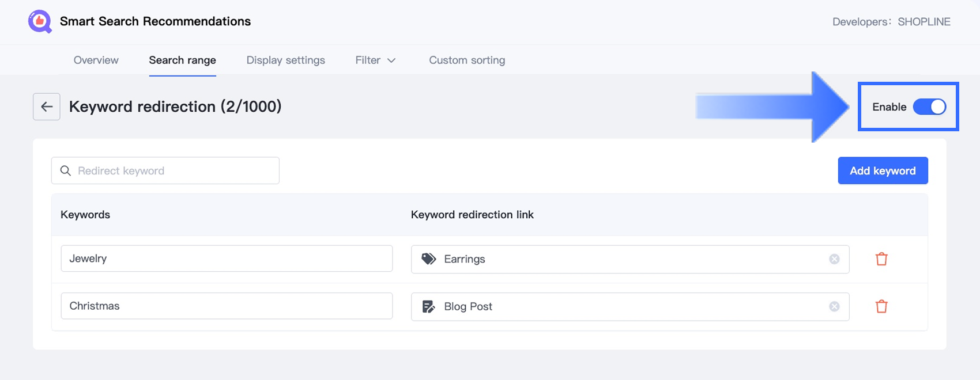Image resolution: width=980 pixels, height=380 pixels.
Task: Click the blog post icon beside Blog Post
Action: (x=428, y=306)
